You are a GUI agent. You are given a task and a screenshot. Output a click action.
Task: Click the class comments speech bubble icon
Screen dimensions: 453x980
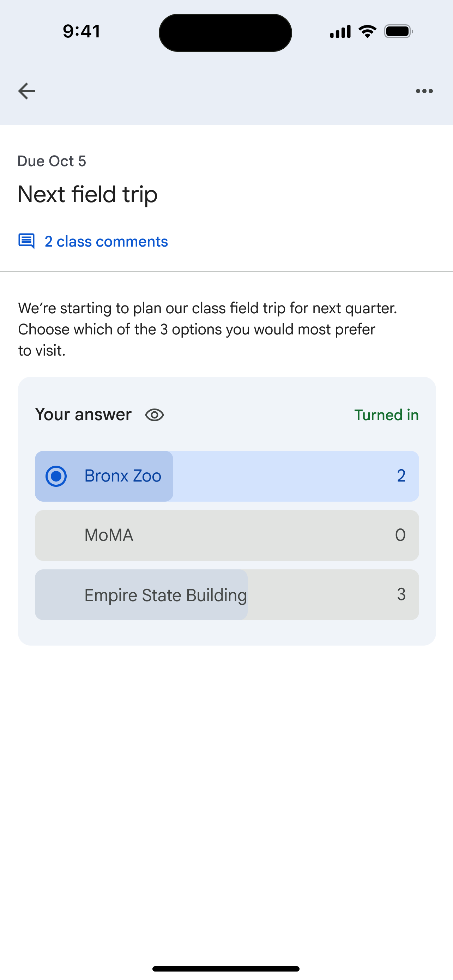(x=26, y=241)
